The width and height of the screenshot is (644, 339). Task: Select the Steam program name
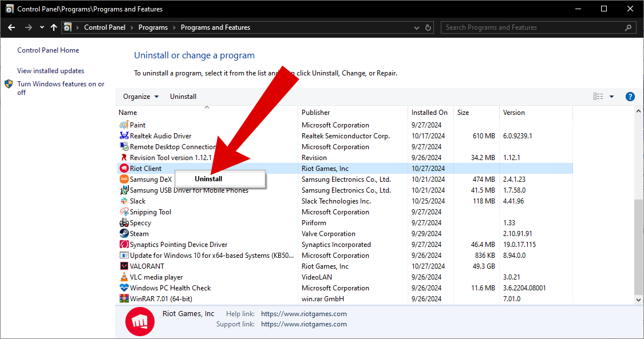pyautogui.click(x=139, y=234)
